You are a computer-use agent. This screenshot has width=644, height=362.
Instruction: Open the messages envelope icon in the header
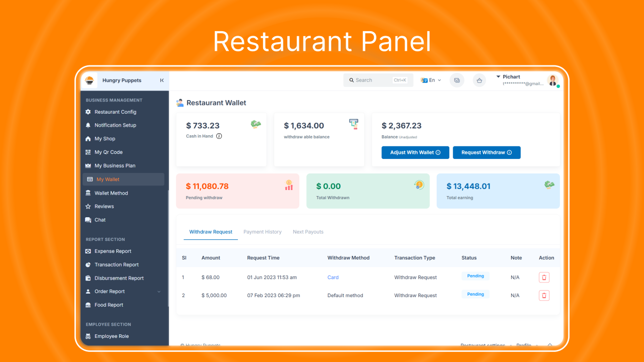point(457,80)
